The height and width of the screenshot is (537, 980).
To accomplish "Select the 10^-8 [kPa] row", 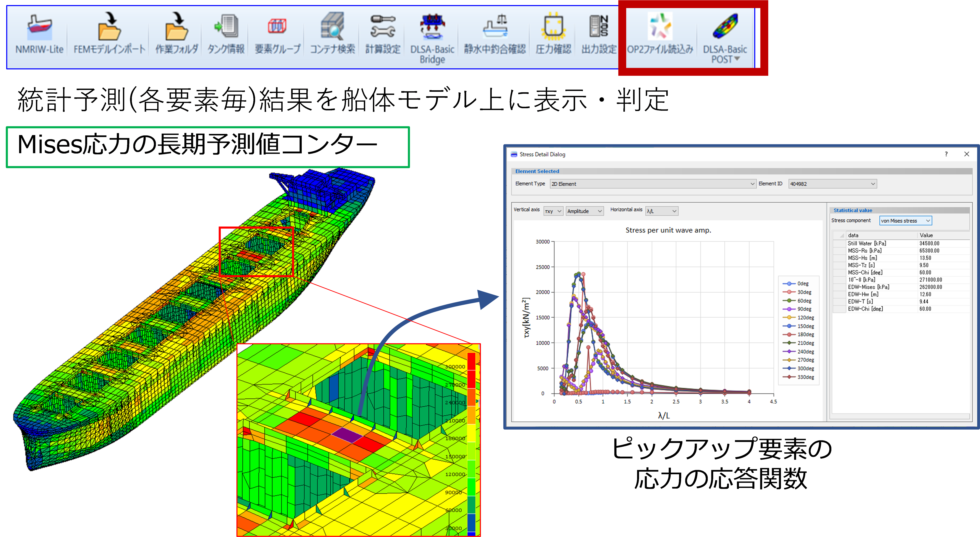I will [x=901, y=280].
